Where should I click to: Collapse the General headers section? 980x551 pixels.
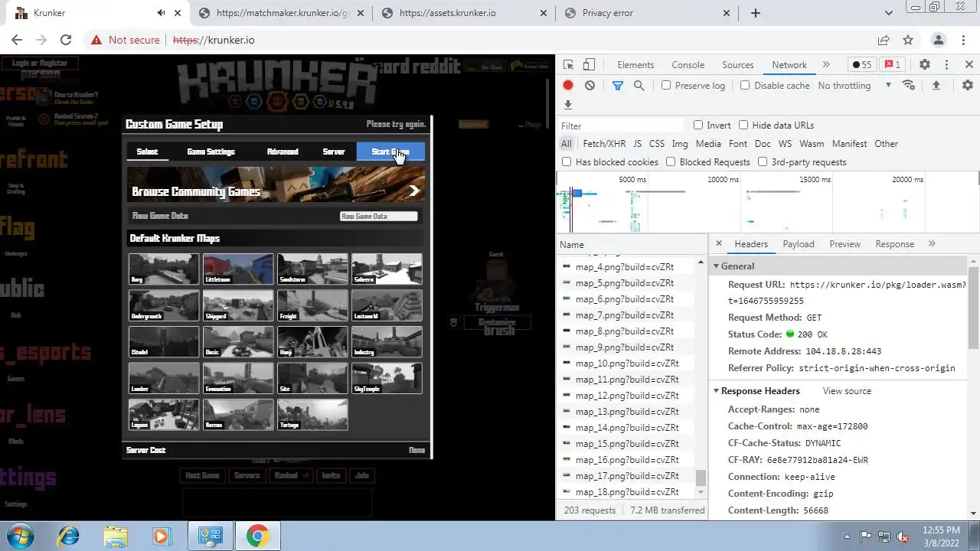pos(717,266)
